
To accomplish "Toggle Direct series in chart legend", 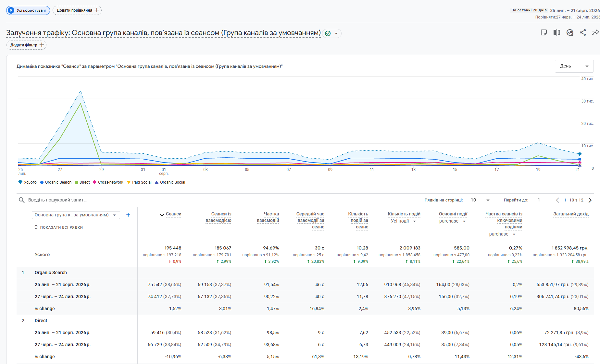I will [82, 182].
